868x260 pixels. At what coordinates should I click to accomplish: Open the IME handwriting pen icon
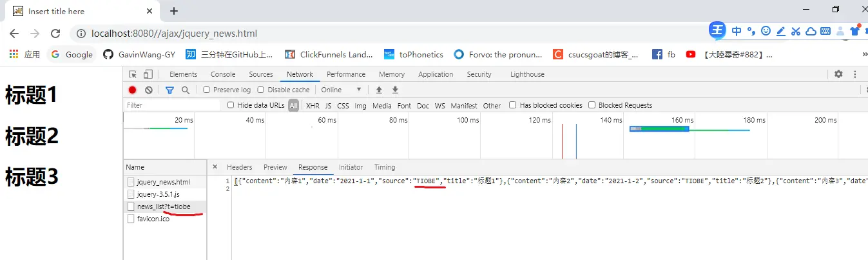[x=780, y=30]
